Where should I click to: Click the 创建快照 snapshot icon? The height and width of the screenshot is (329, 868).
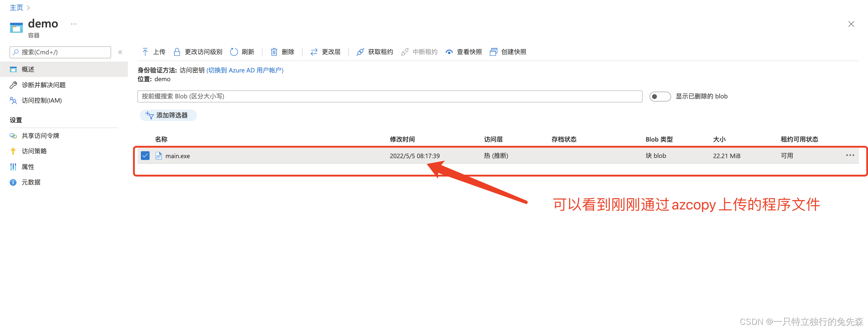[493, 52]
